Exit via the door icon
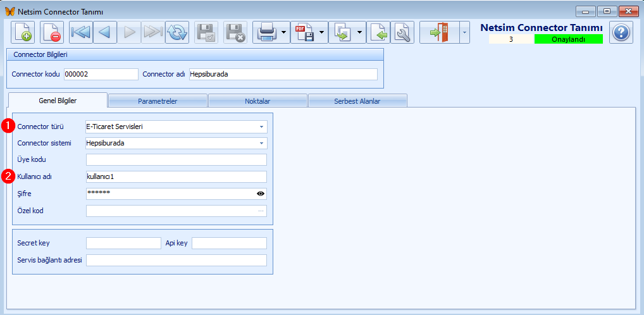 pyautogui.click(x=439, y=32)
